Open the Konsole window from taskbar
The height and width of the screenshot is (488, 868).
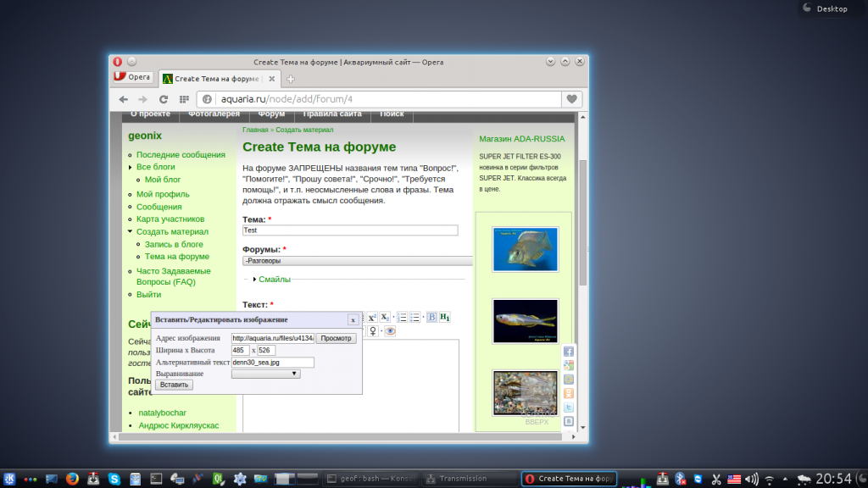371,479
